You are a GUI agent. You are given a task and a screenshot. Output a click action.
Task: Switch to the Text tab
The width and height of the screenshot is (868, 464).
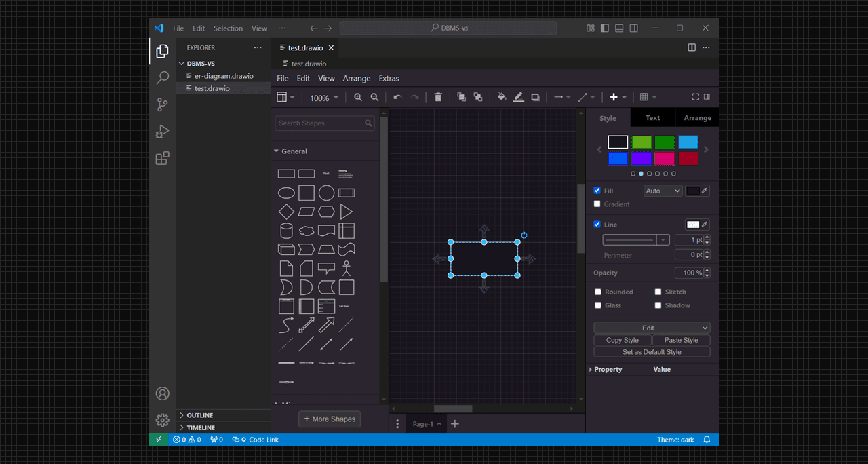652,118
